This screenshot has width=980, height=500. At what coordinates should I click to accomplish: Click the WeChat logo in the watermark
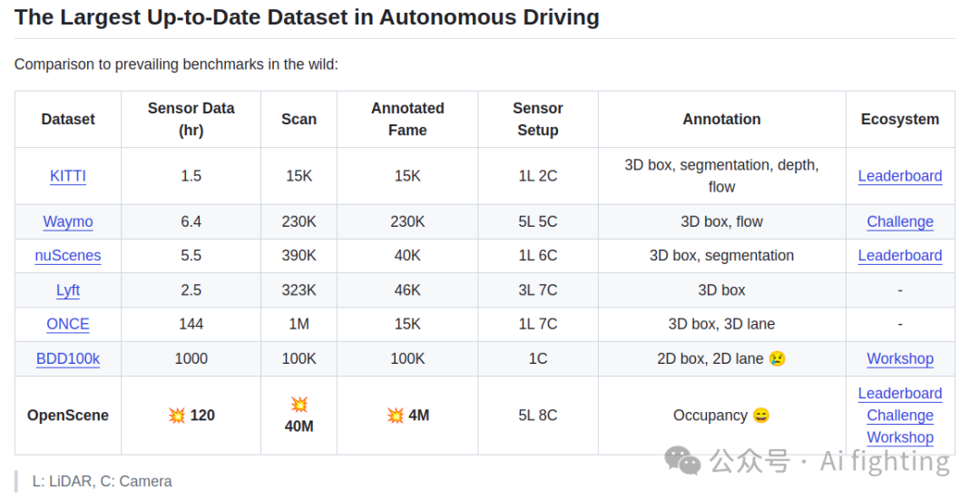tap(682, 461)
